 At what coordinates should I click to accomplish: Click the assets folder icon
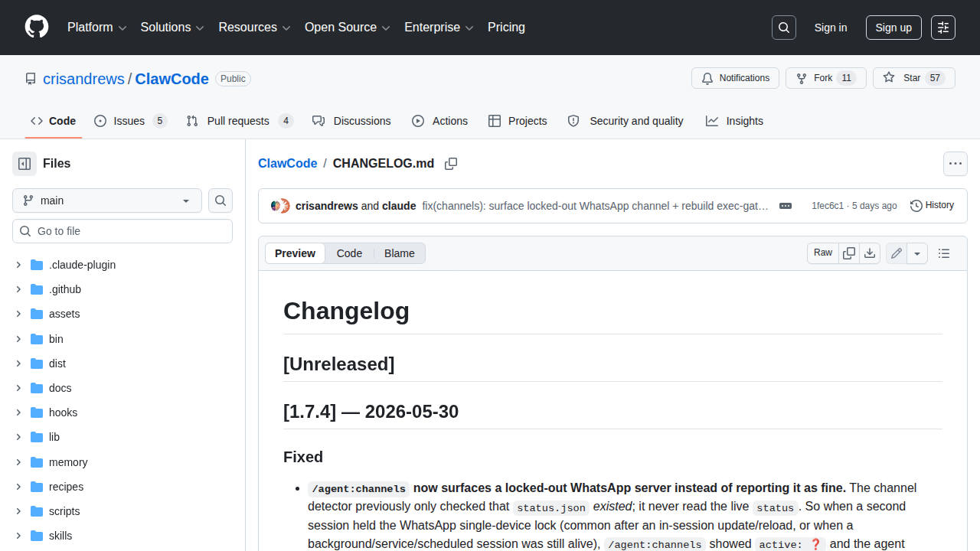tap(37, 314)
